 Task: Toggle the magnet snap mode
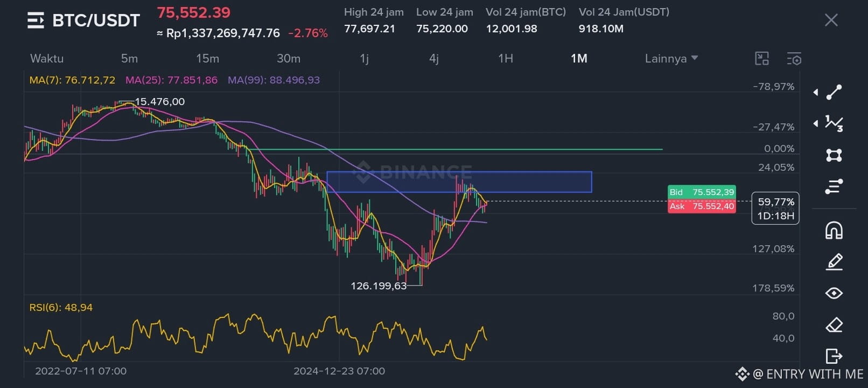tap(834, 230)
